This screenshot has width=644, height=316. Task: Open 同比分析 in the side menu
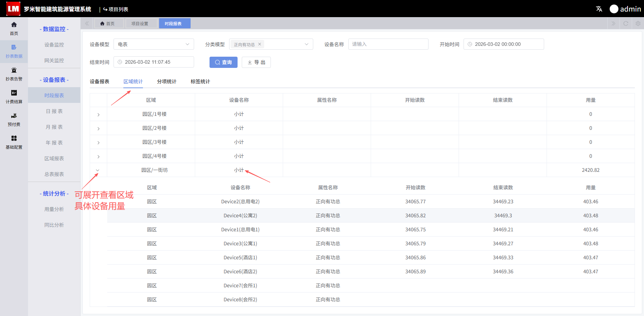(54, 225)
